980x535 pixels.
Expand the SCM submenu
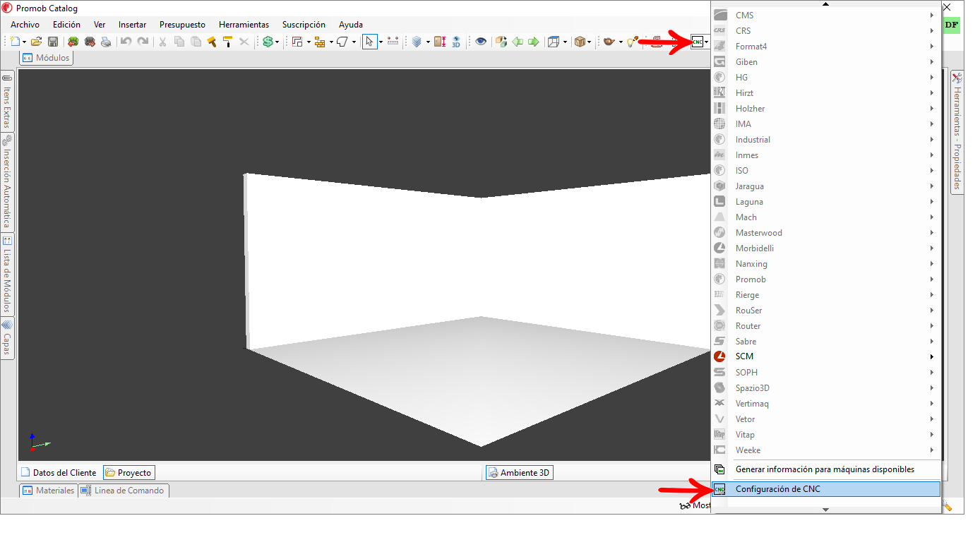pos(826,356)
